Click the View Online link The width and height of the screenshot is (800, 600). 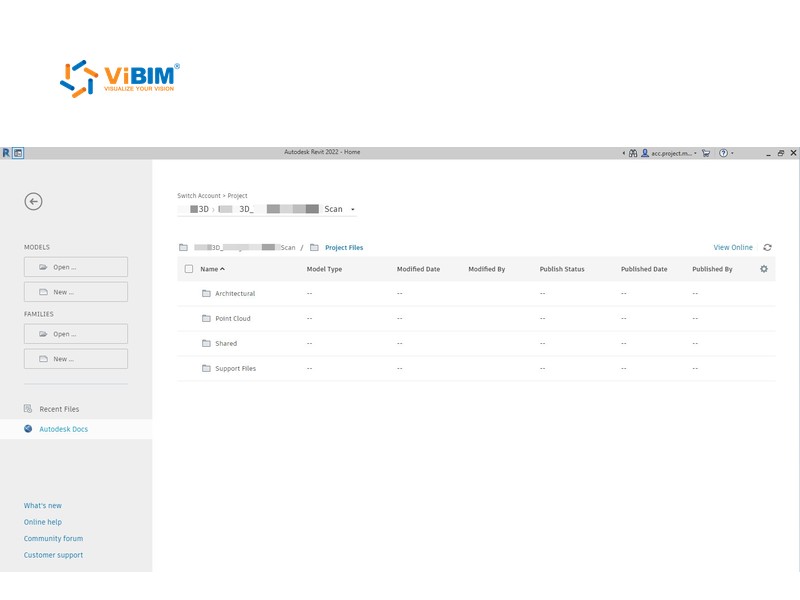point(733,247)
